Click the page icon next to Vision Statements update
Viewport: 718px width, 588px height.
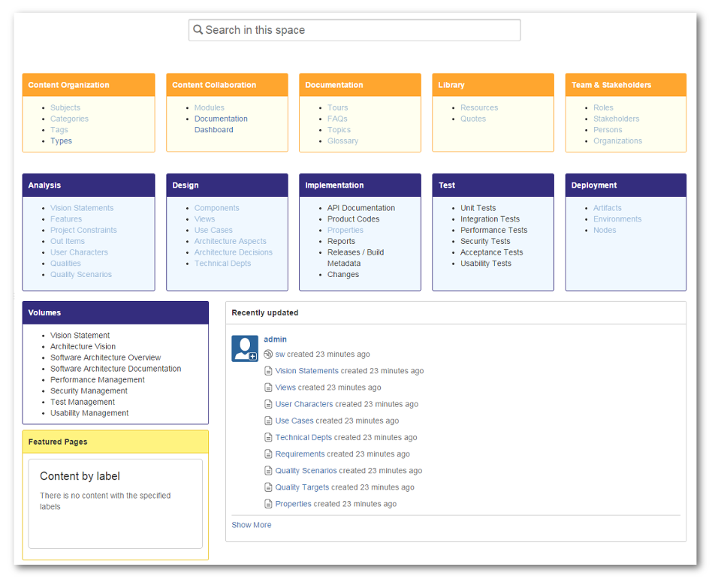pos(269,371)
